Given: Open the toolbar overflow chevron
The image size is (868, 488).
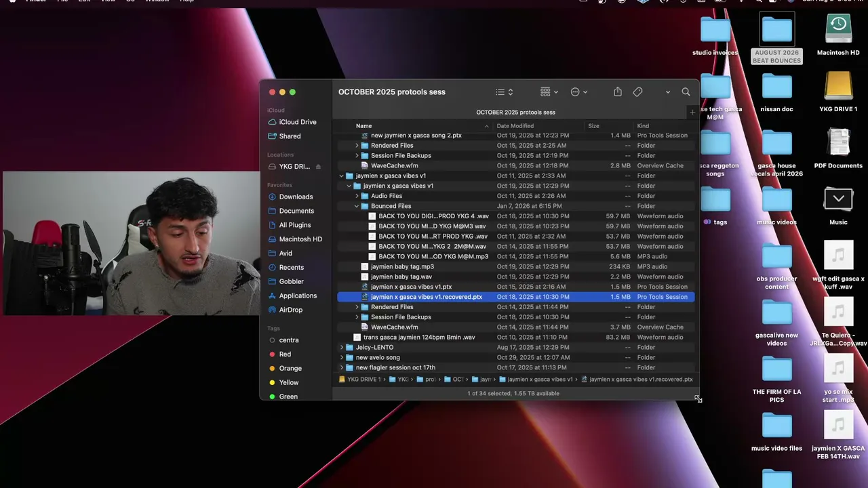Looking at the screenshot, I should click(x=667, y=92).
